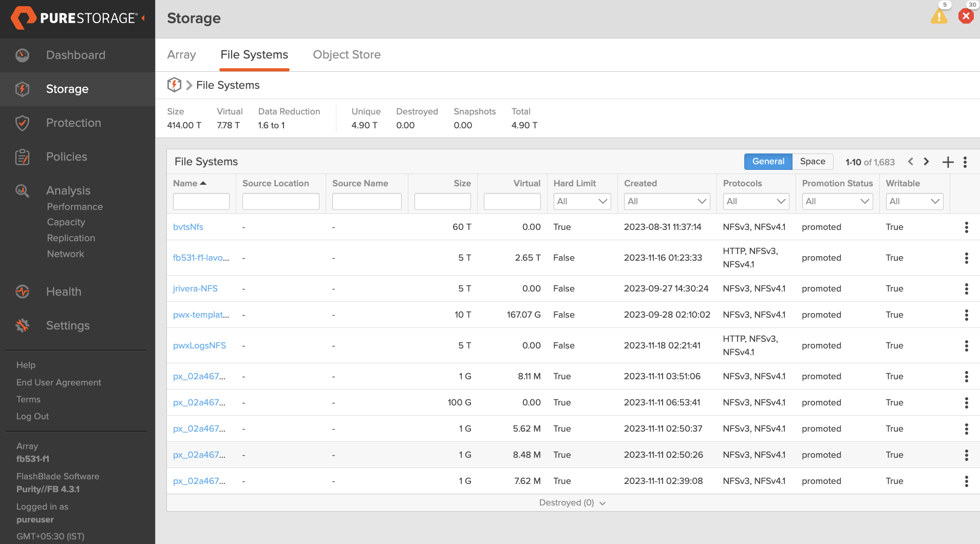980x544 pixels.
Task: Go to next page of file systems
Action: coord(927,162)
